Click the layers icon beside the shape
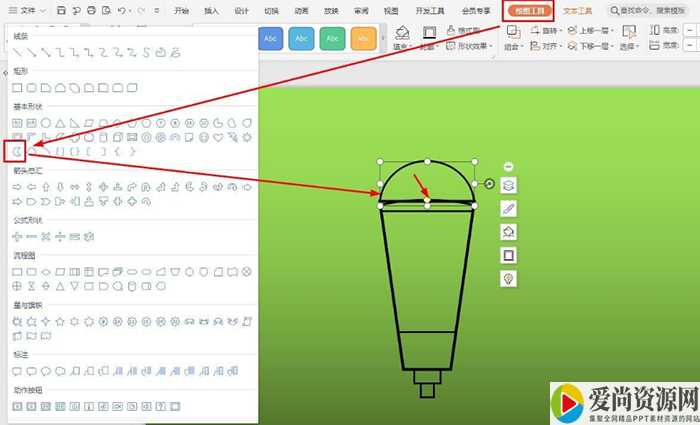The width and height of the screenshot is (700, 425). (508, 185)
